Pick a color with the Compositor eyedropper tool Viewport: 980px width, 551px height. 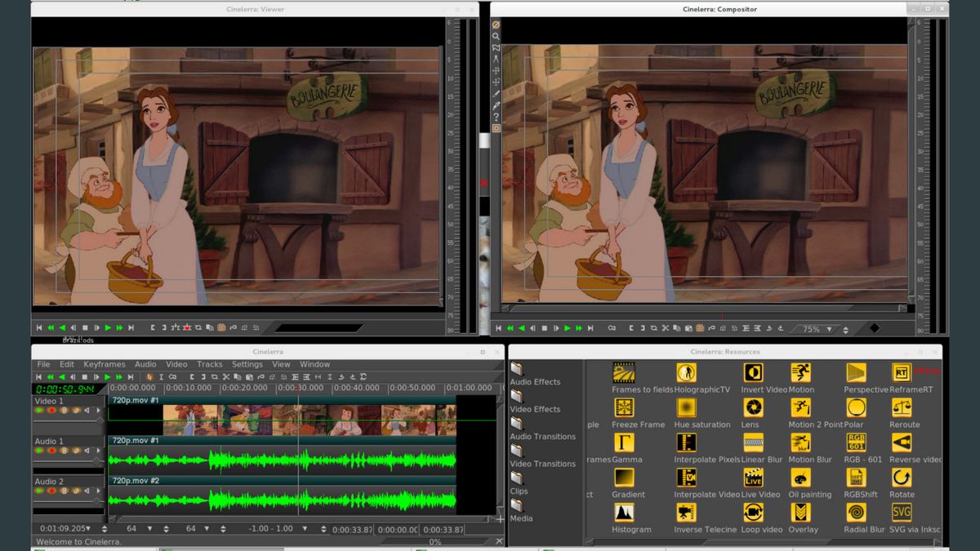494,104
